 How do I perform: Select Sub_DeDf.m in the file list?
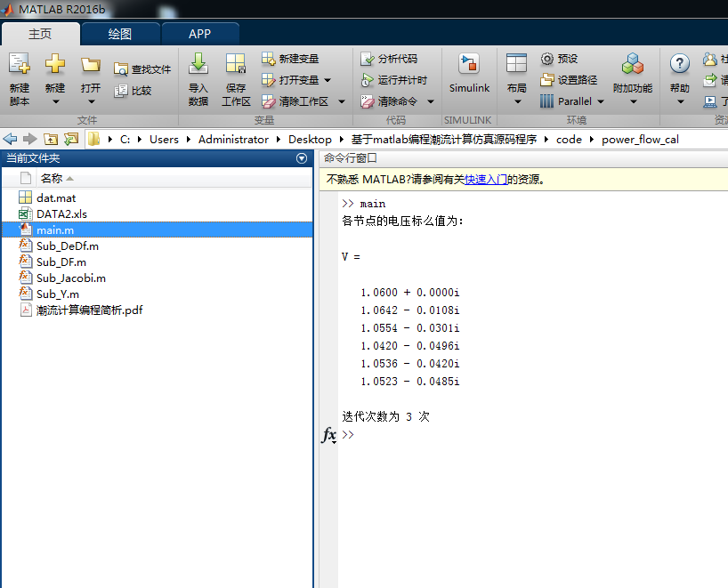click(x=157, y=246)
